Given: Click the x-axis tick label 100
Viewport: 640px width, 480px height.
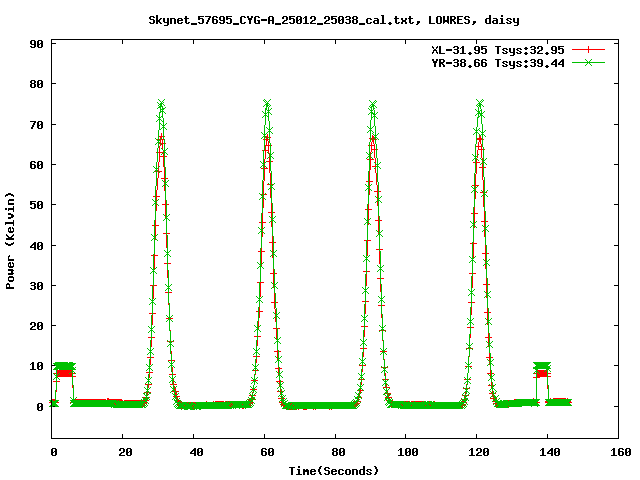Looking at the screenshot, I should point(408,452).
